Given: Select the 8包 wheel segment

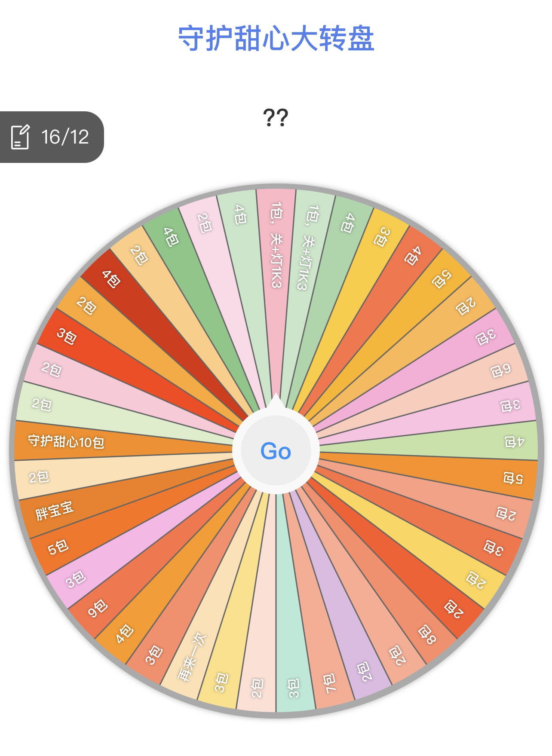Looking at the screenshot, I should [x=427, y=634].
